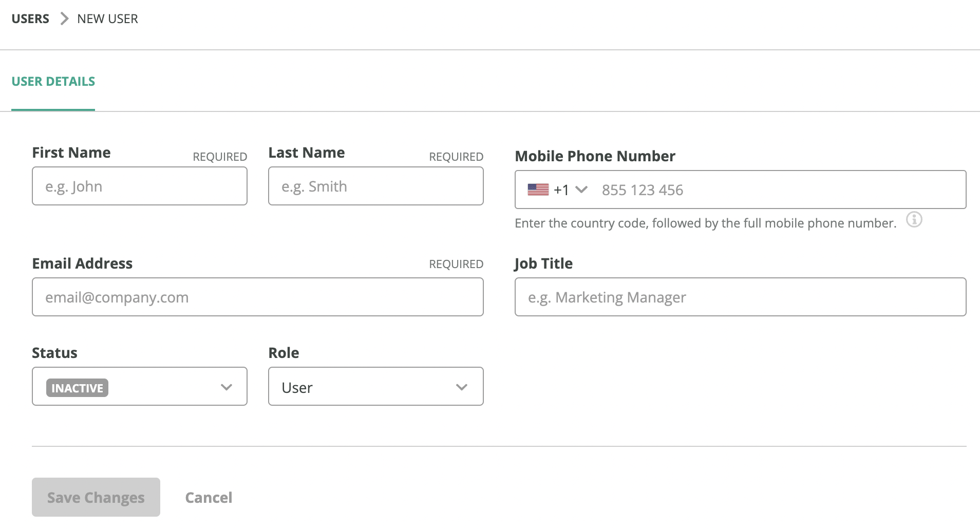Click the Email Address label
Screen dimensions: 980x529
click(82, 263)
